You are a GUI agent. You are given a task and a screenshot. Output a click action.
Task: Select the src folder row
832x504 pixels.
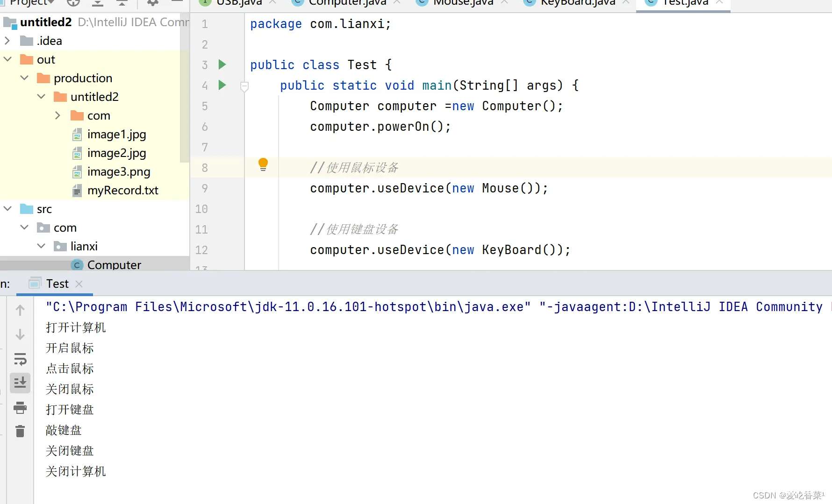pyautogui.click(x=94, y=209)
